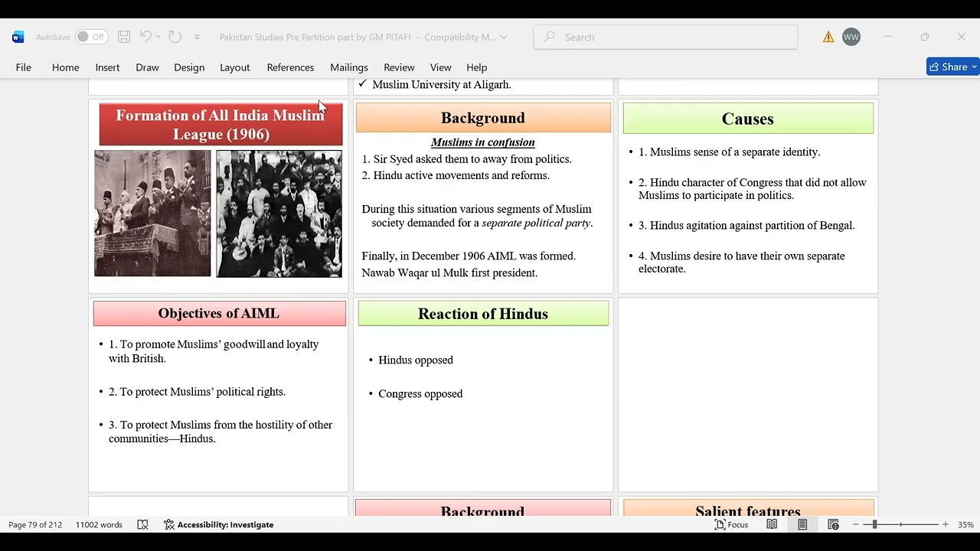
Task: Switch to Print Layout view icon
Action: click(x=802, y=524)
